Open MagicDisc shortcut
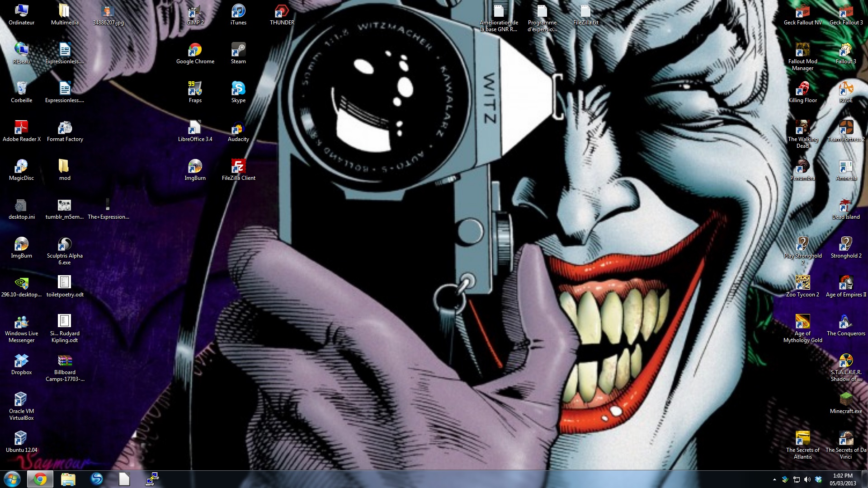The width and height of the screenshot is (868, 488). pyautogui.click(x=21, y=170)
